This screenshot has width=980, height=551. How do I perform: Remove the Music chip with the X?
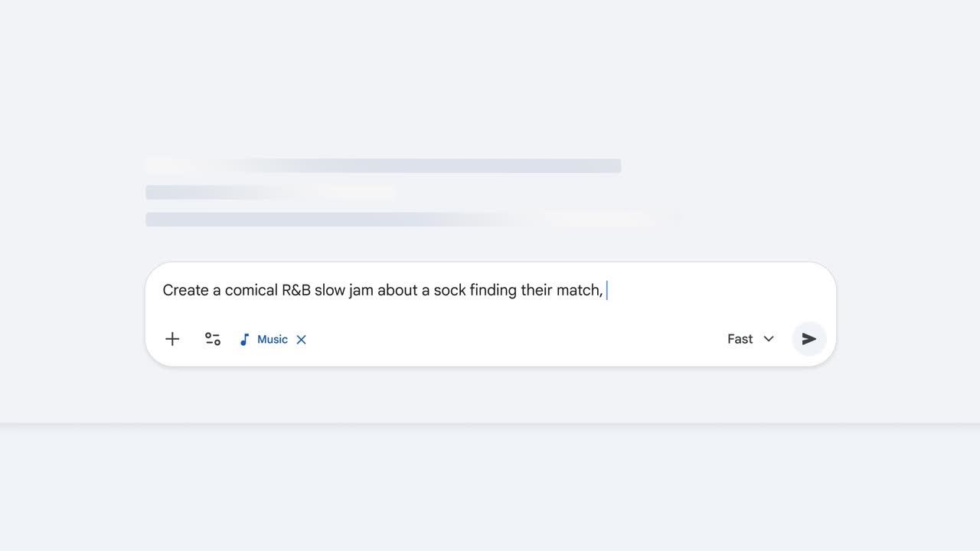pos(302,340)
